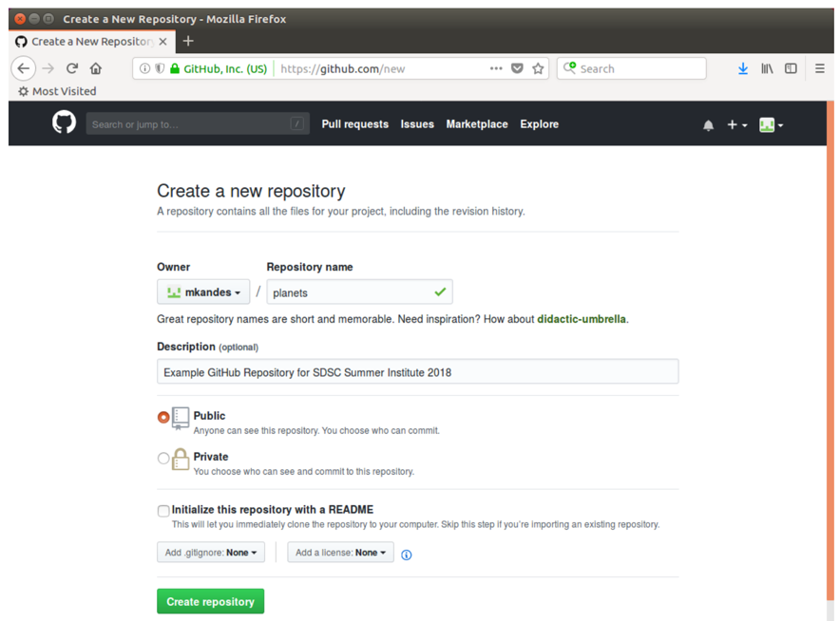The width and height of the screenshot is (840, 621).
Task: Click the GitHub Octocat logo icon
Action: point(64,123)
